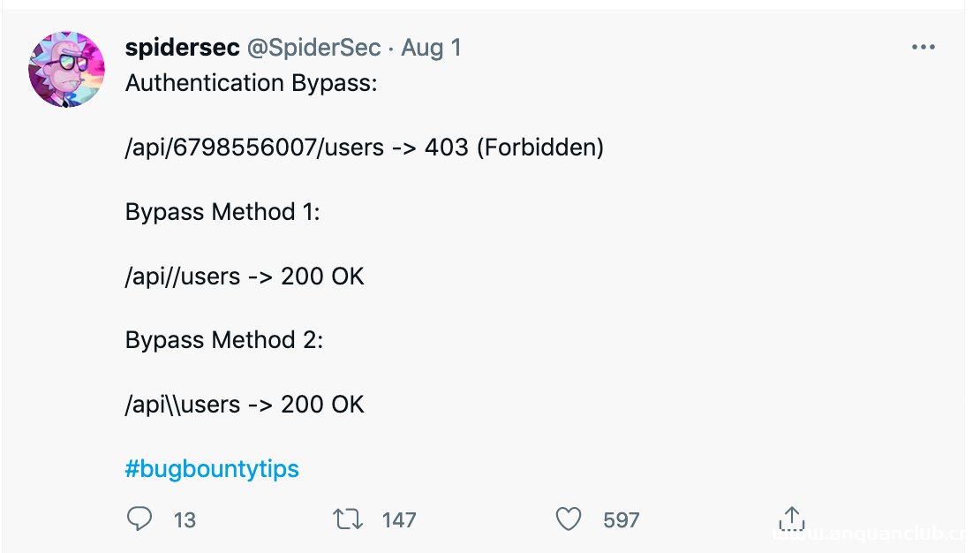Click the "Bypass Method 2:" text
The height and width of the screenshot is (553, 980).
(224, 340)
